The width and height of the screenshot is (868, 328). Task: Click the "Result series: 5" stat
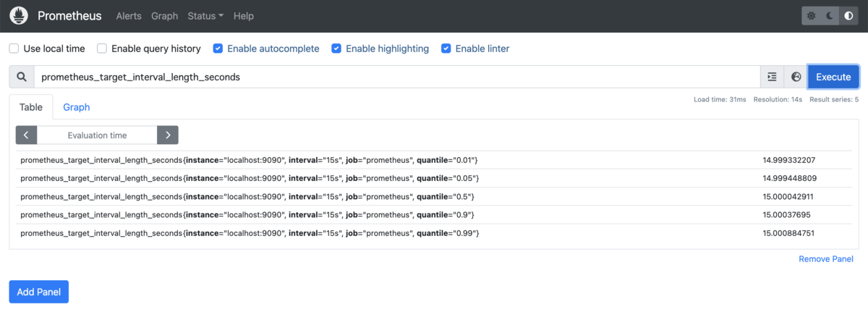click(x=834, y=99)
